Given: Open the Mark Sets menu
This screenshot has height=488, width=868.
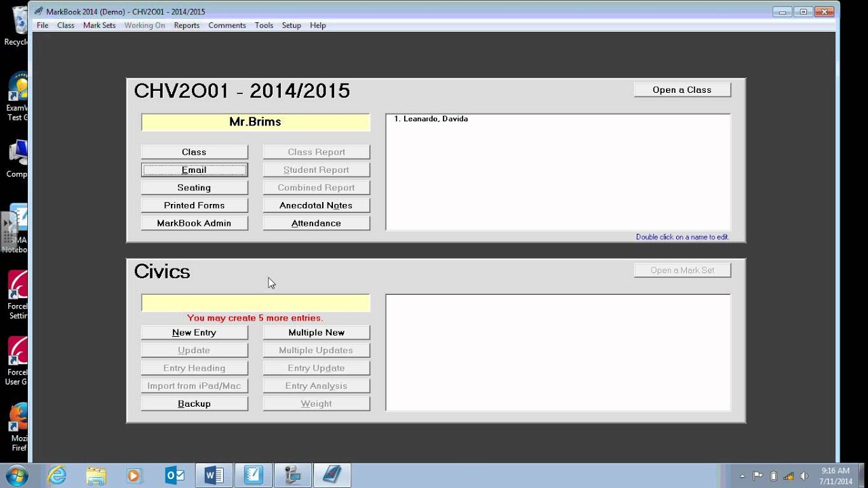Looking at the screenshot, I should pos(99,25).
